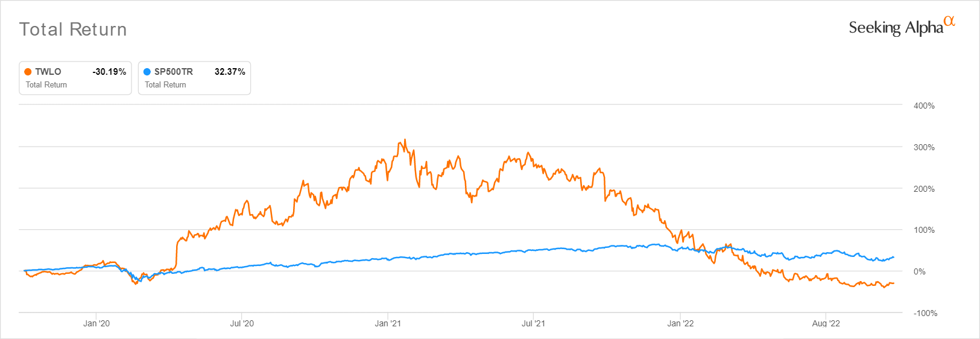
Task: Click Total Return subtitle under SP500TR
Action: coord(165,85)
